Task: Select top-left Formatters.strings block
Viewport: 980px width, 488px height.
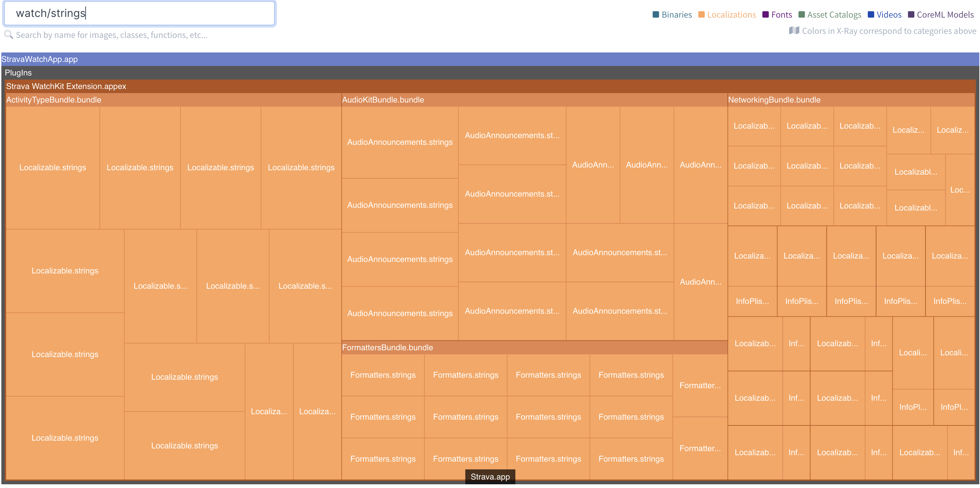Action: pos(383,375)
